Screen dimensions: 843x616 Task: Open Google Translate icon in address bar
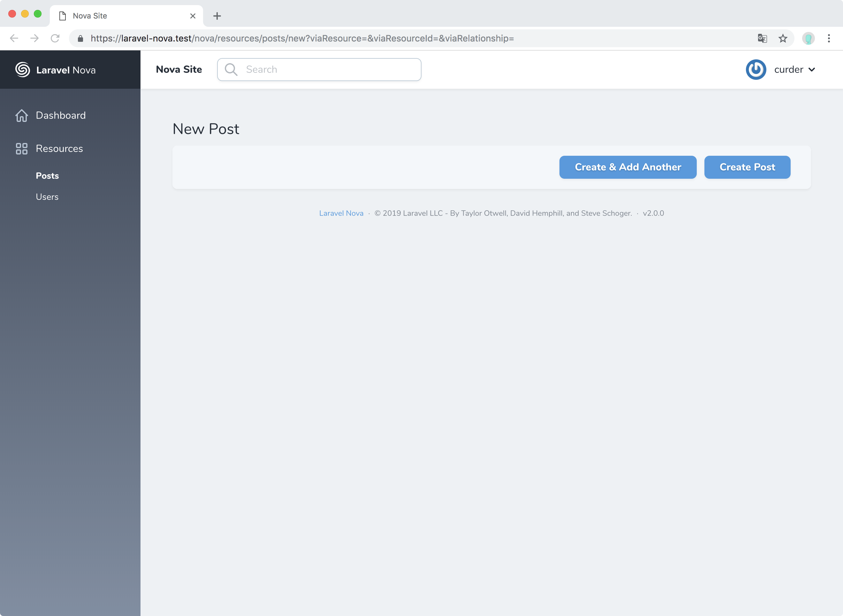pos(762,38)
